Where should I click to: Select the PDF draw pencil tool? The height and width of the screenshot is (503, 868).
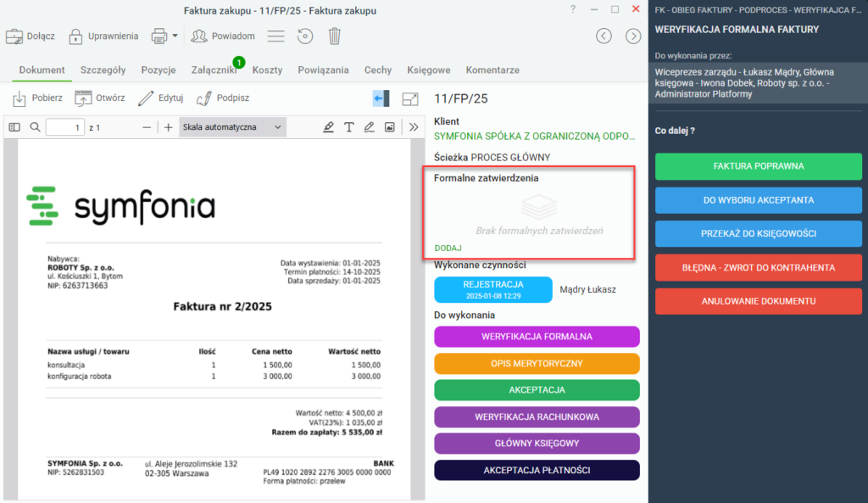coord(370,127)
